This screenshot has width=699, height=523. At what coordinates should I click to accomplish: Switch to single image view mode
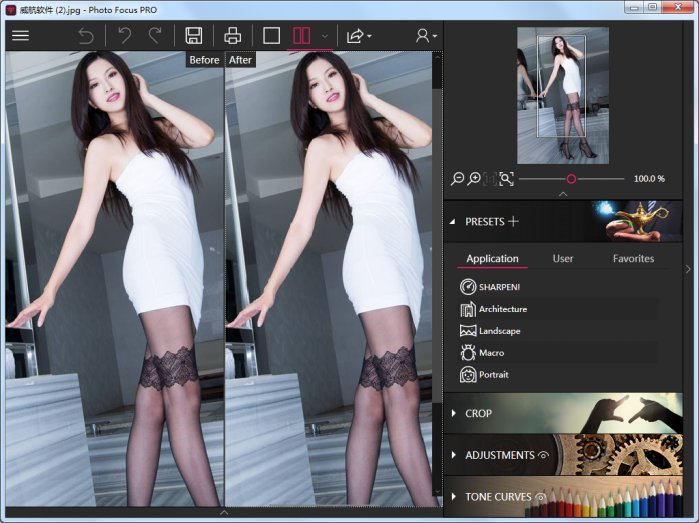coord(271,36)
